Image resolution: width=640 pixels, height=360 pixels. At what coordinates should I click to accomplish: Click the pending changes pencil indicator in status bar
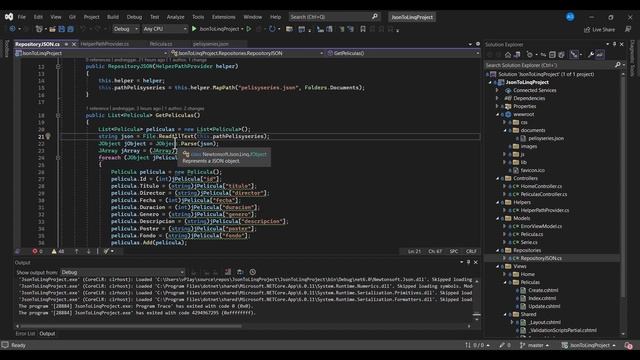point(505,345)
